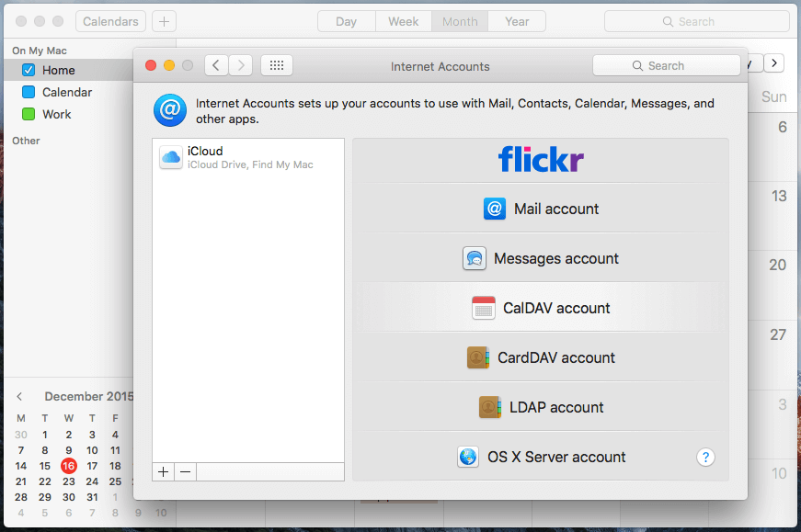Viewport: 801px width, 532px height.
Task: Choose Messages account option
Action: [x=541, y=258]
